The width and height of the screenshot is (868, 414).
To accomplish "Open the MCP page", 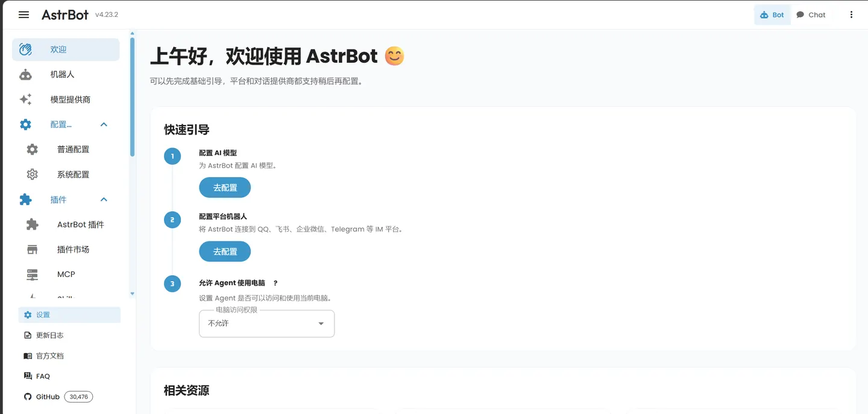I will (66, 275).
